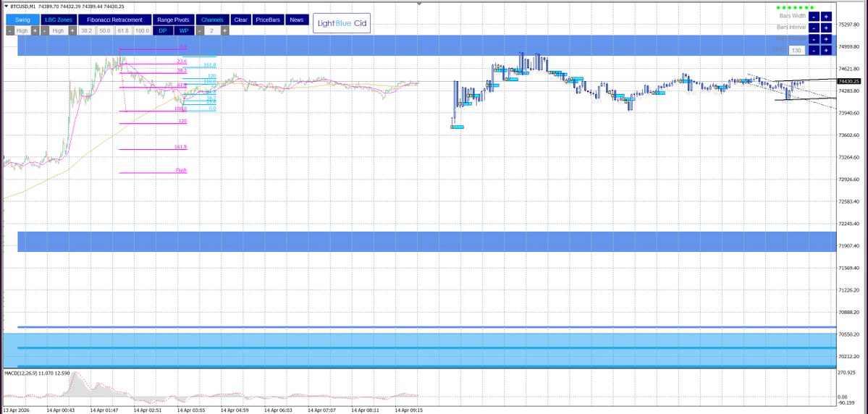
Task: Increase swing level with plus under Swing
Action: click(x=35, y=30)
